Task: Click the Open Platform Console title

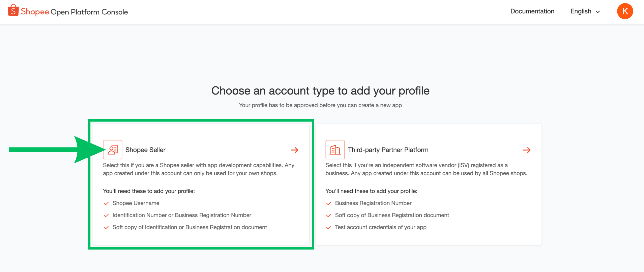Action: pos(89,12)
